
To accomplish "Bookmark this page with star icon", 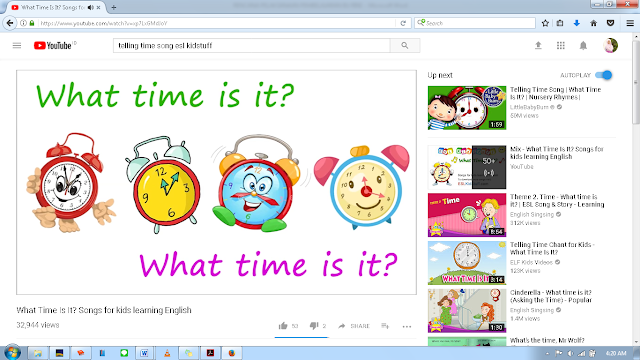I will [x=545, y=23].
